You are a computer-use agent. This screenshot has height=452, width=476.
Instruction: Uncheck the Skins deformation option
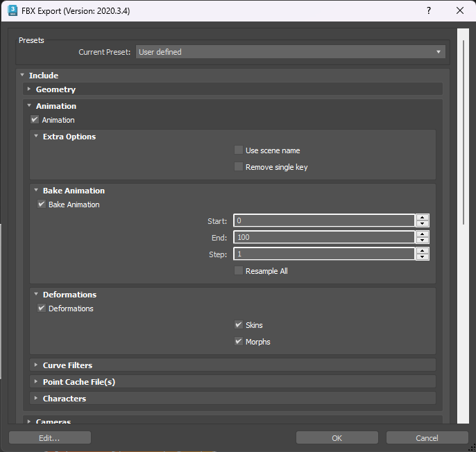[x=239, y=325]
